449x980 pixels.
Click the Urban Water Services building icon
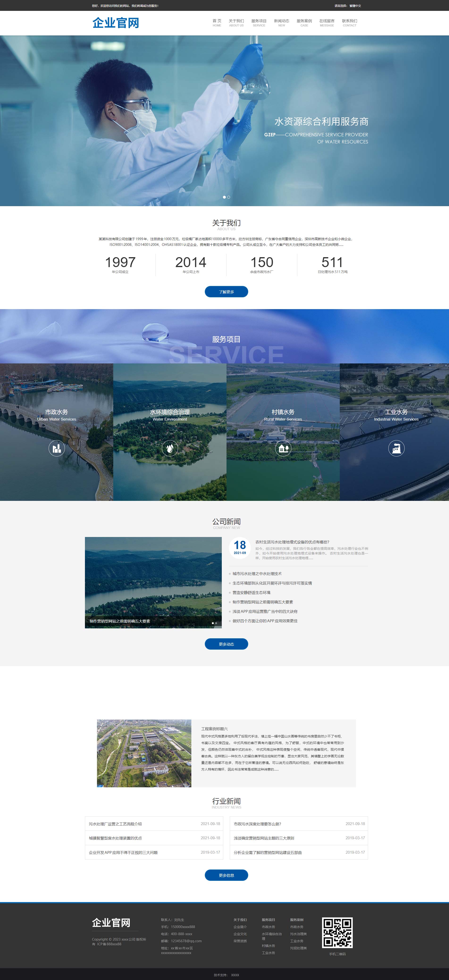pyautogui.click(x=57, y=448)
